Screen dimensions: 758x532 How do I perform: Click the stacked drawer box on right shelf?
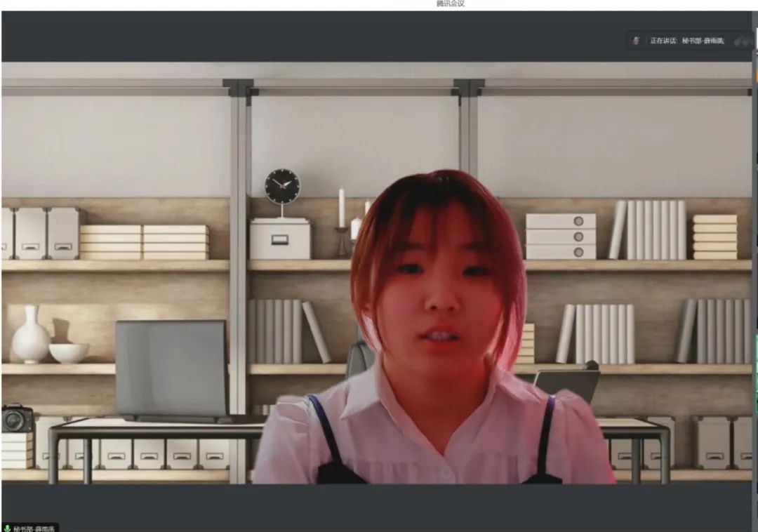point(561,237)
